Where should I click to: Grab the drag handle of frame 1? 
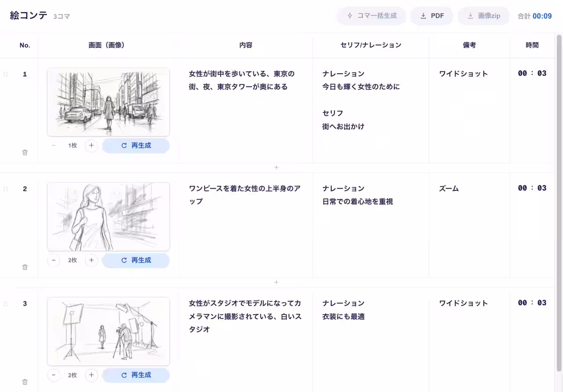(x=6, y=74)
